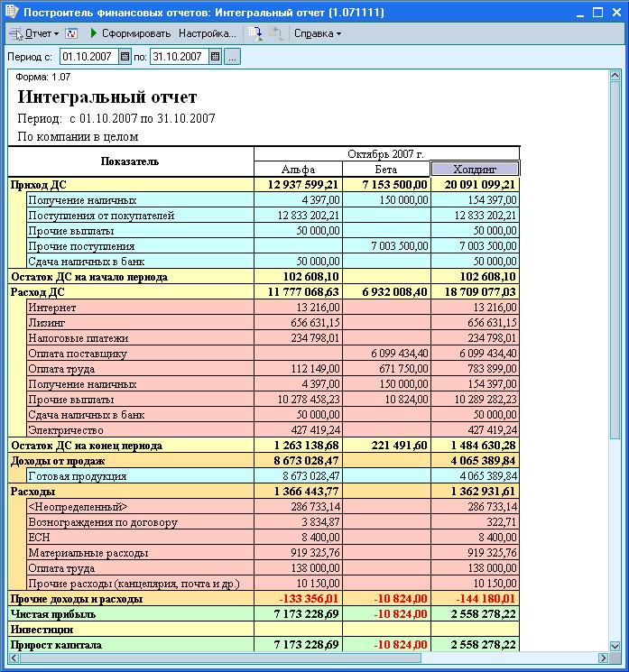Click the value 12 937 599,21
The width and height of the screenshot is (629, 672).
(302, 185)
